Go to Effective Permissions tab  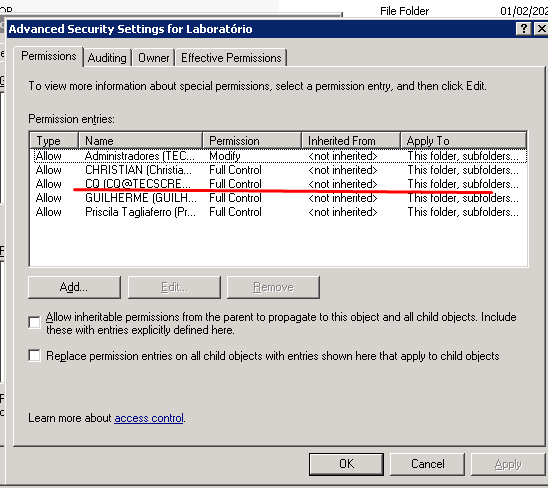(231, 58)
